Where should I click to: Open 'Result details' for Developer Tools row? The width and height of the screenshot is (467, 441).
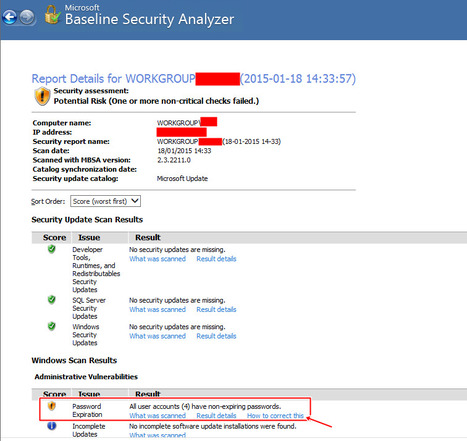coord(216,259)
